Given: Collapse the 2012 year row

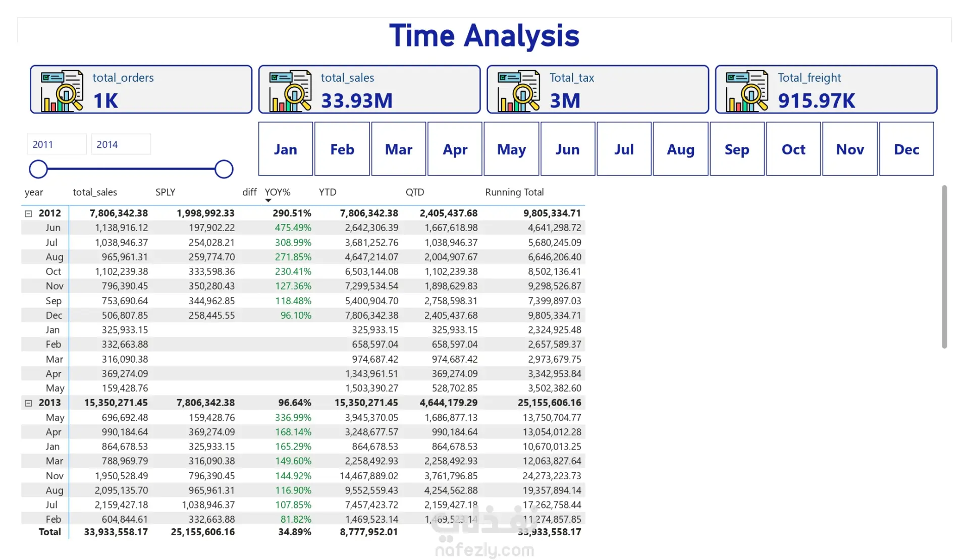Looking at the screenshot, I should pos(28,213).
